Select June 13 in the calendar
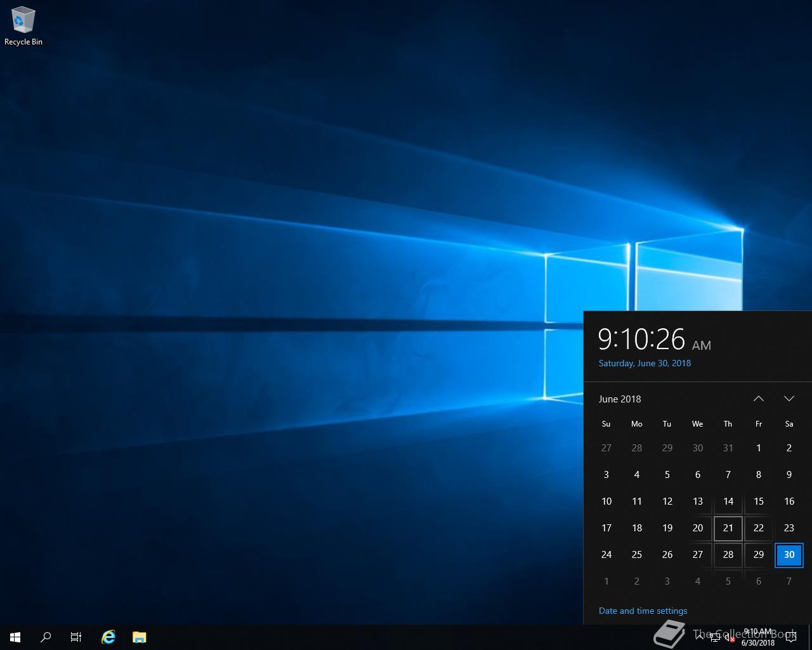This screenshot has width=812, height=650. pyautogui.click(x=698, y=501)
